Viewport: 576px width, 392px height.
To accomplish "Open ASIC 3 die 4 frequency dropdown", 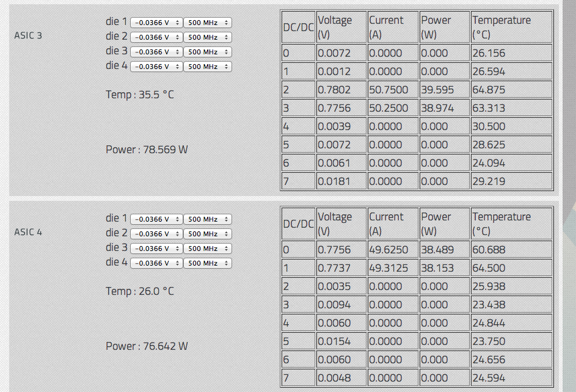I will 208,67.
